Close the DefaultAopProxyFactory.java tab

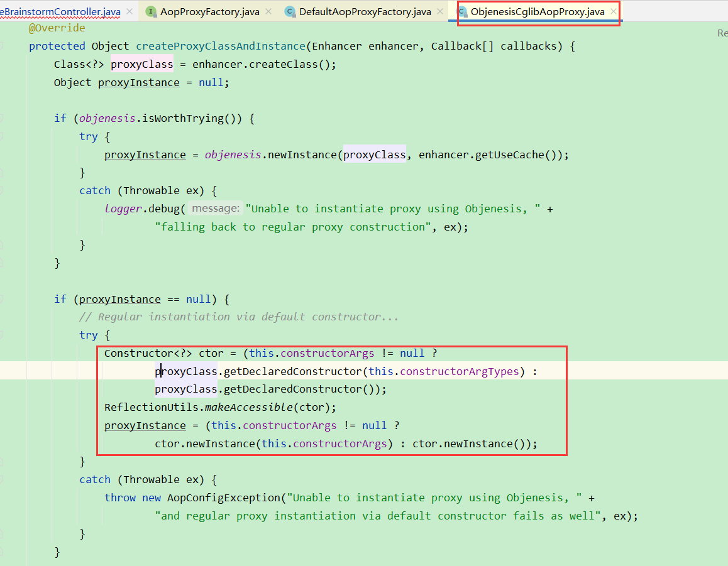(x=440, y=11)
